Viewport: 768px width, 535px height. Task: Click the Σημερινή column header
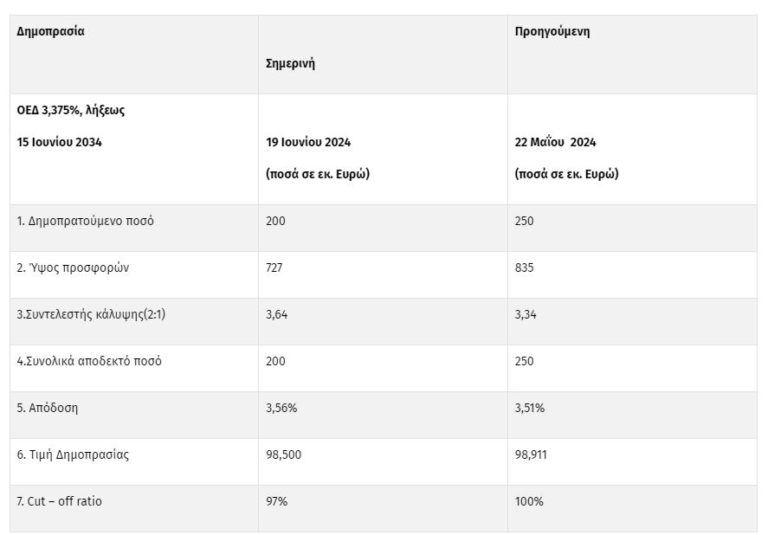click(x=291, y=63)
